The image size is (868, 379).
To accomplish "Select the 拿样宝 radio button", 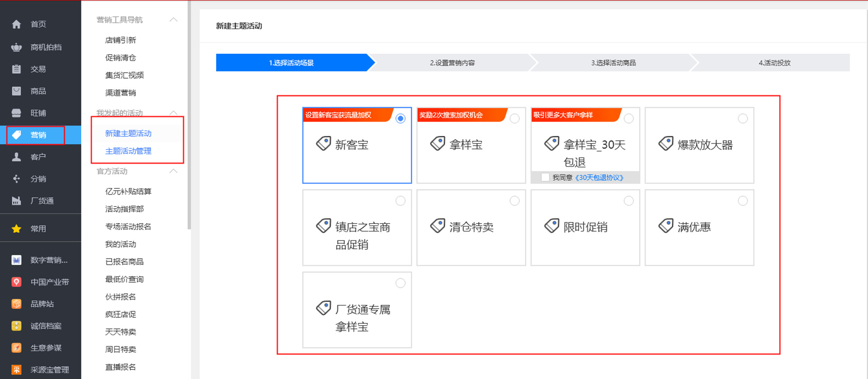I will 514,119.
